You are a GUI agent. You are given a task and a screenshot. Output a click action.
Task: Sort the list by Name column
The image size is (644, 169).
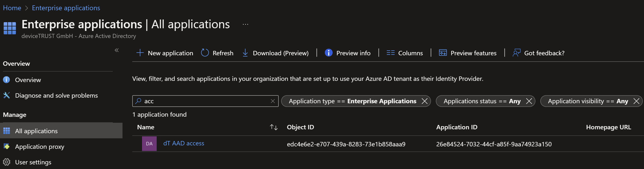pyautogui.click(x=274, y=127)
